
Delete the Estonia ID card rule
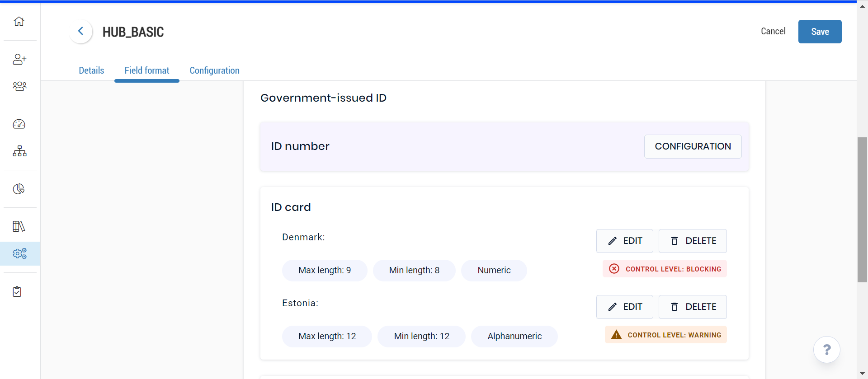point(693,307)
